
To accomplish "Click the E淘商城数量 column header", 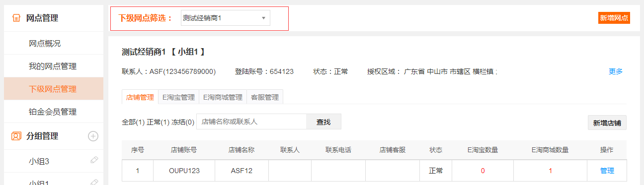I will 550,150.
